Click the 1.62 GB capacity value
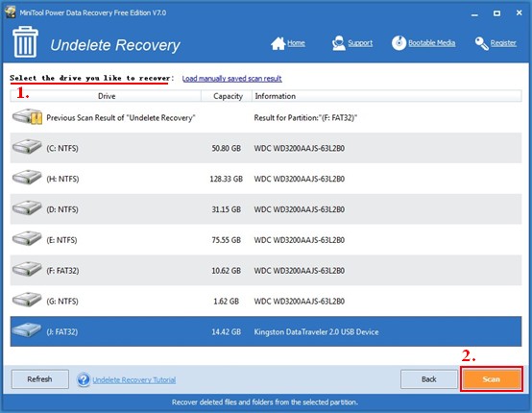 [x=227, y=301]
